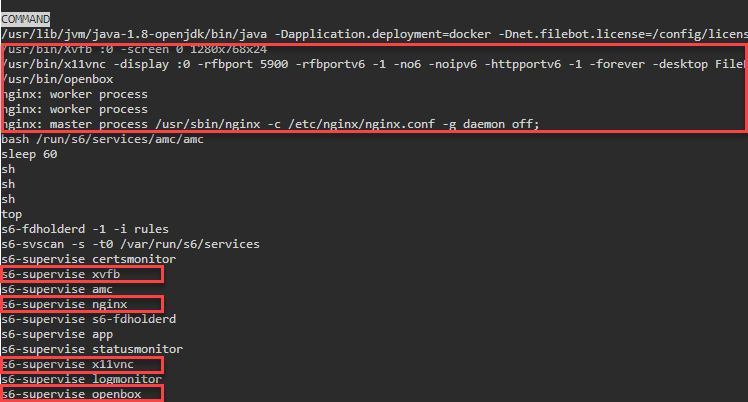Select the s6-supervise app line
This screenshot has height=402, width=748.
[x=57, y=334]
